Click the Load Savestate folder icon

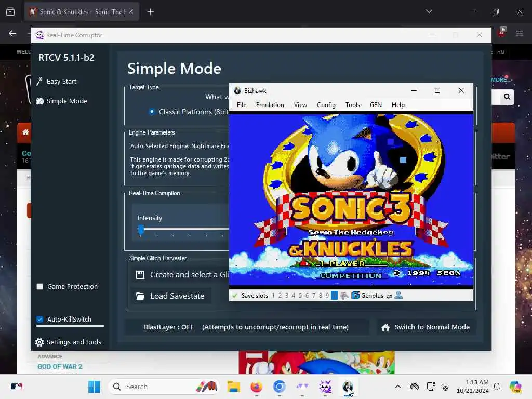[x=140, y=296]
